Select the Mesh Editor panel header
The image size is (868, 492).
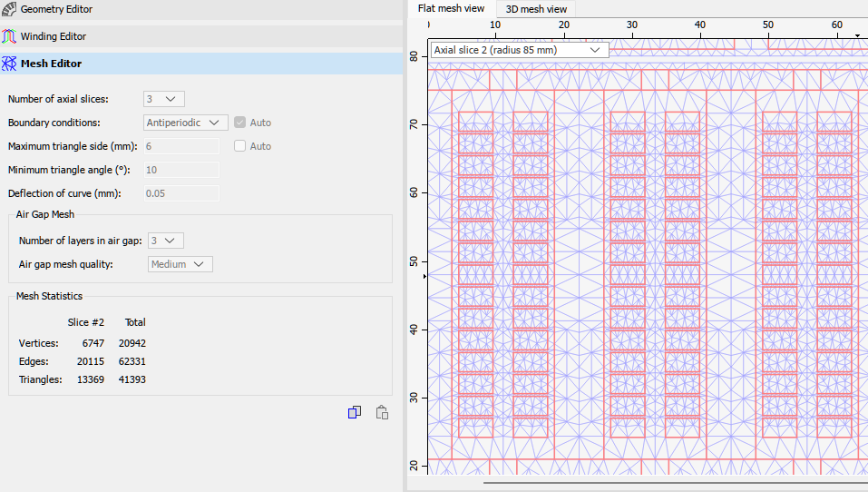pyautogui.click(x=201, y=64)
